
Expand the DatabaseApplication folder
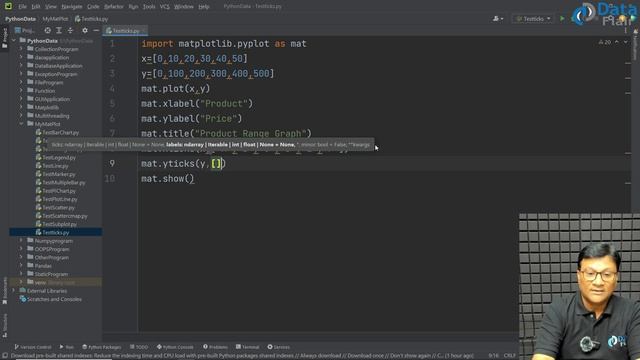(x=21, y=66)
